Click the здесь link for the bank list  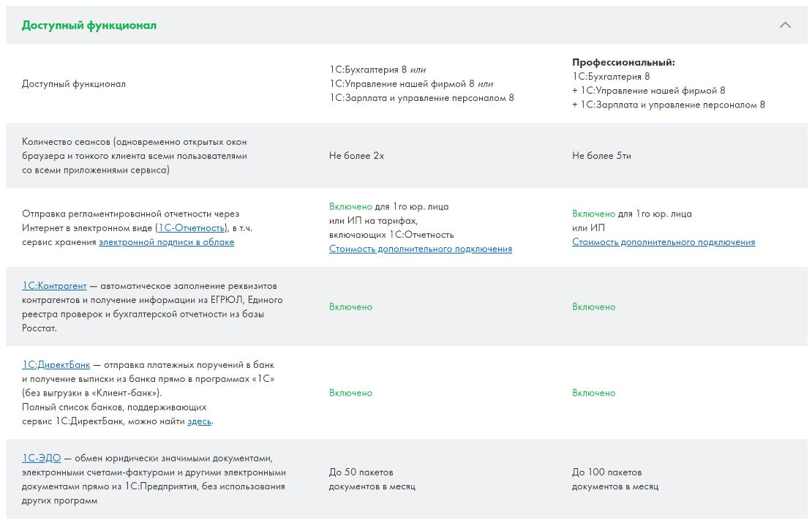[x=200, y=421]
